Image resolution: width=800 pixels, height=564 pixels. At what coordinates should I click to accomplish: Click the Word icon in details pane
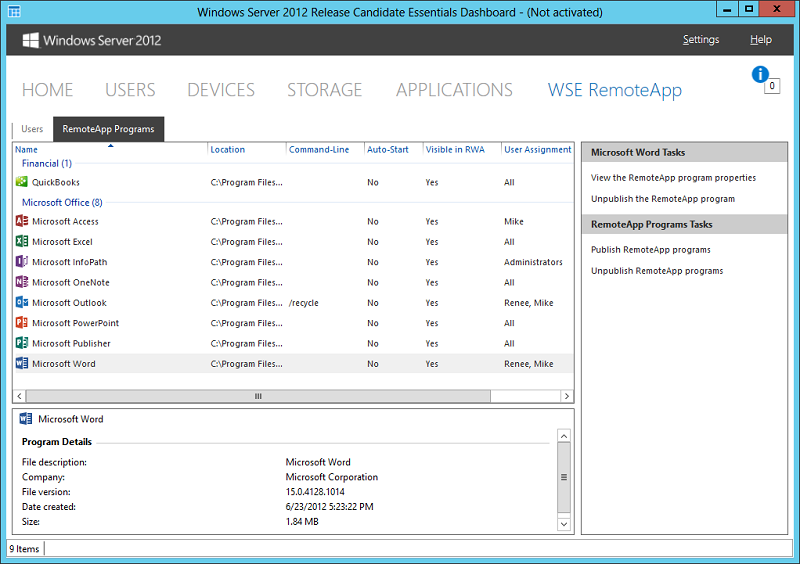tap(26, 419)
